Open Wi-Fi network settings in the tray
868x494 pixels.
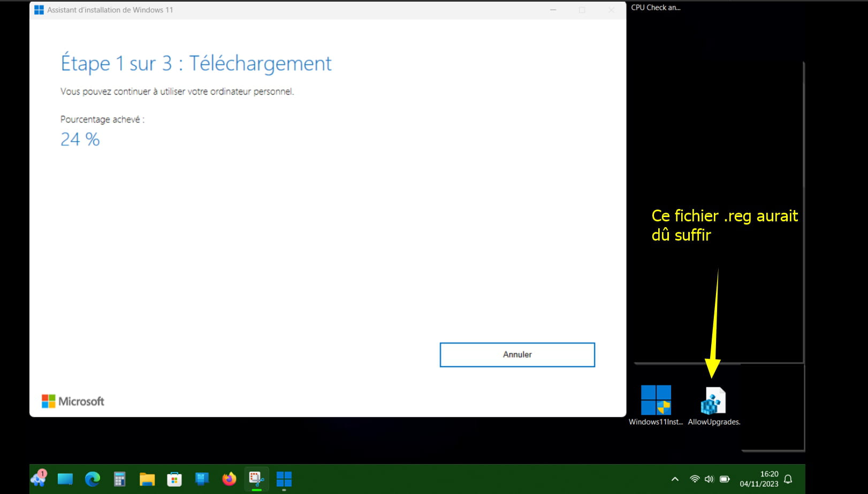pyautogui.click(x=695, y=479)
